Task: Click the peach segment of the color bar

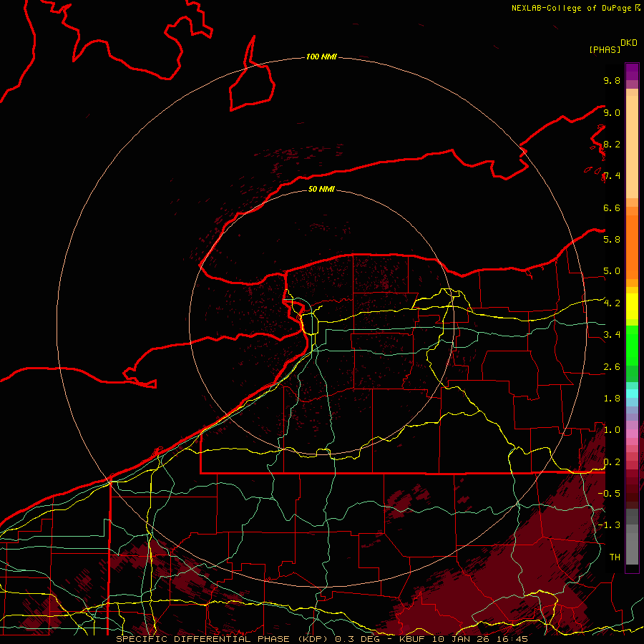Action: pyautogui.click(x=632, y=143)
